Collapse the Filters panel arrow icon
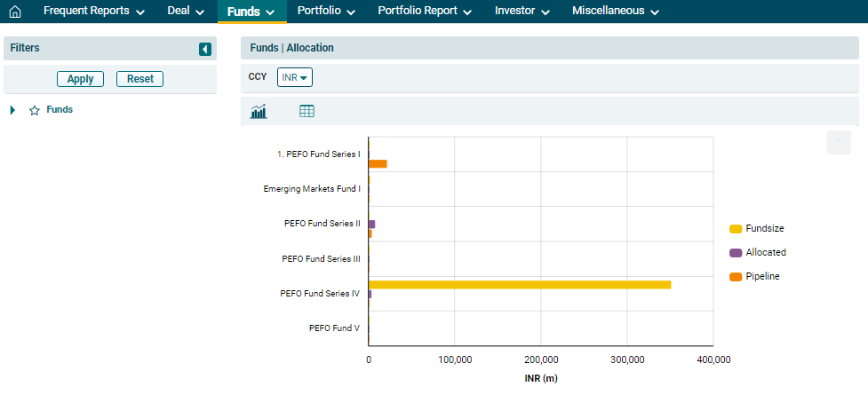Viewport: 868px width, 395px height. pos(205,49)
